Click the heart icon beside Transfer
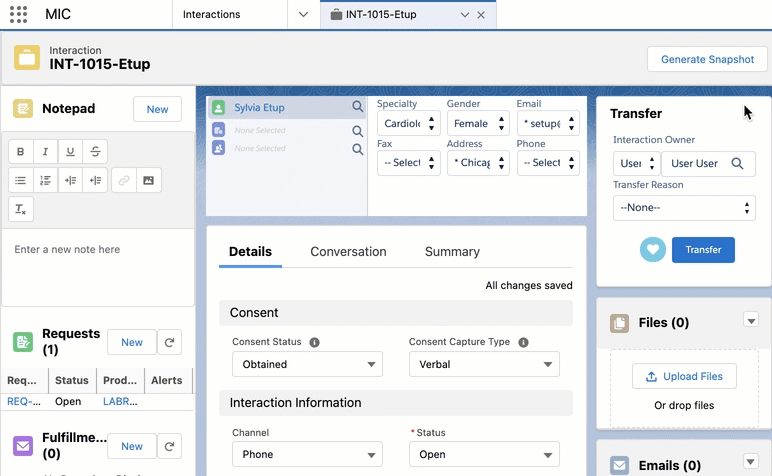The image size is (772, 476). 653,250
